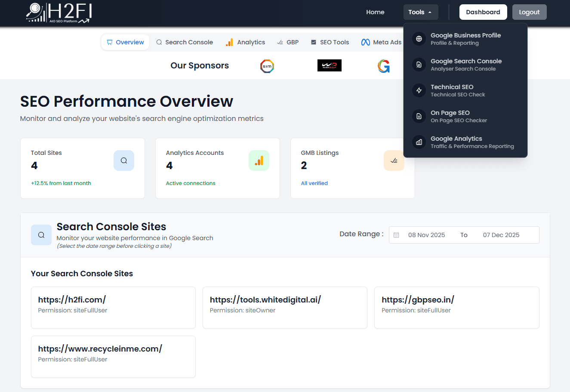Image resolution: width=570 pixels, height=392 pixels.
Task: Click the Technical SEO lightning bolt icon
Action: (419, 90)
